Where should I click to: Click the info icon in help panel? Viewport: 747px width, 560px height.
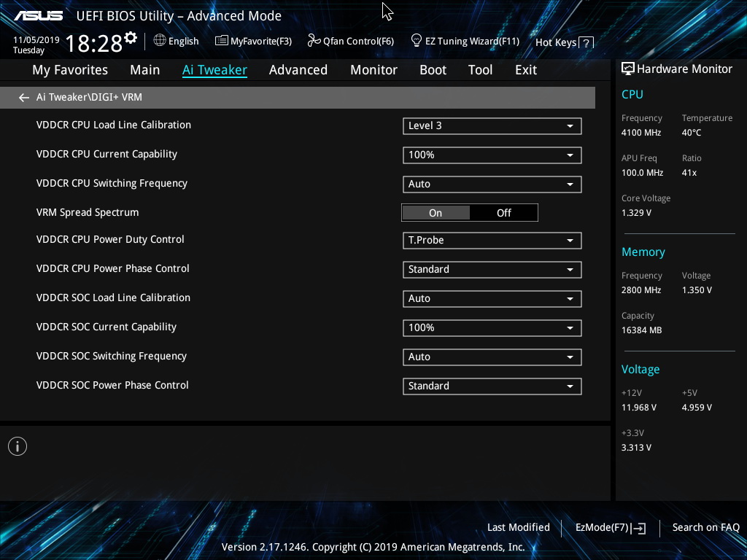tap(18, 446)
